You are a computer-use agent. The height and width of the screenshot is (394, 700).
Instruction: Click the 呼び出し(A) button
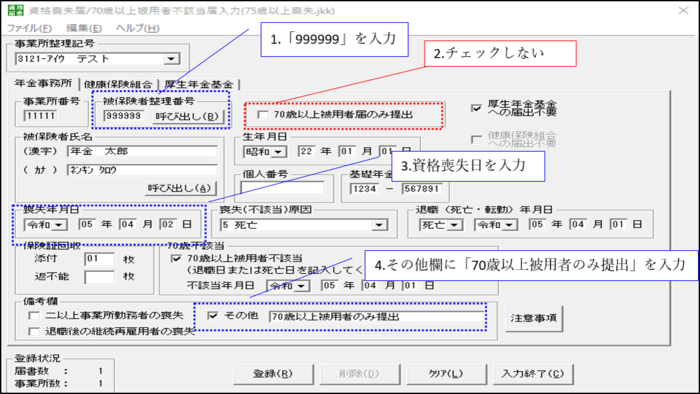click(180, 188)
